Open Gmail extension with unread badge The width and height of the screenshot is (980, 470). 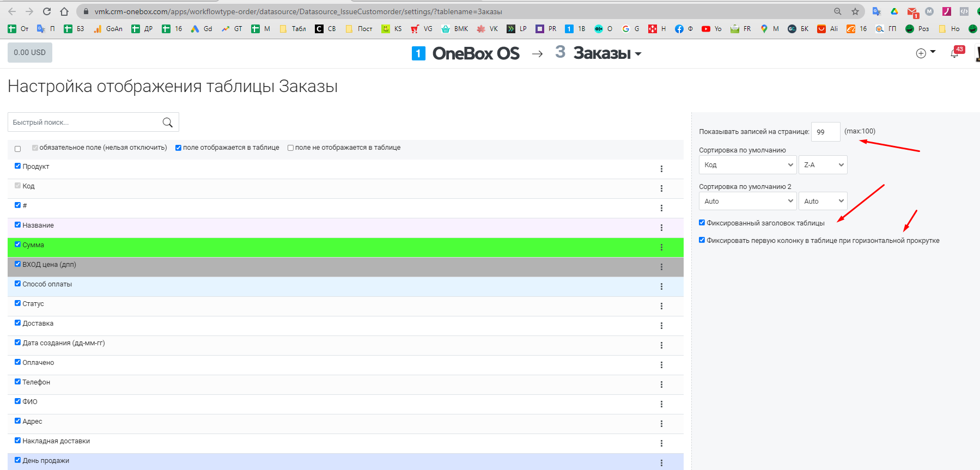tap(912, 12)
